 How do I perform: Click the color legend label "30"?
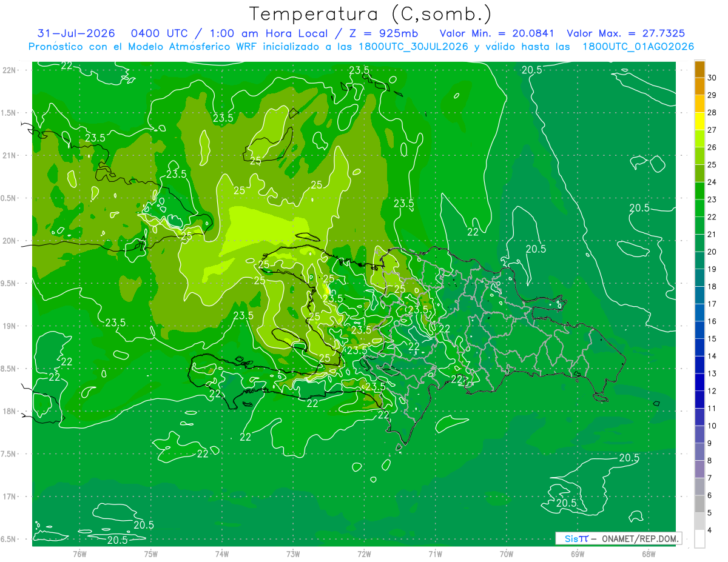pyautogui.click(x=712, y=78)
